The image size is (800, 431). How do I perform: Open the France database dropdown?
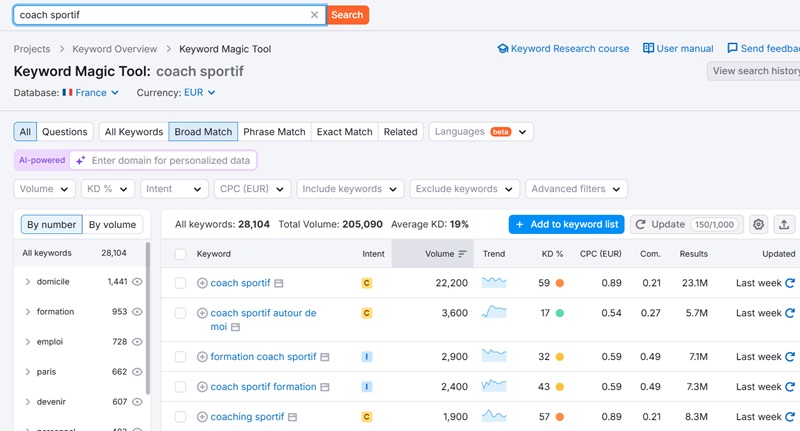click(x=91, y=92)
